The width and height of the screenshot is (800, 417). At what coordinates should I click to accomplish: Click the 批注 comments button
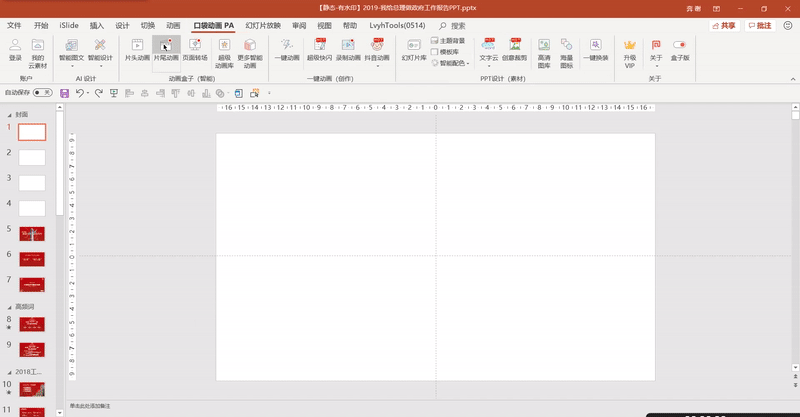point(761,25)
